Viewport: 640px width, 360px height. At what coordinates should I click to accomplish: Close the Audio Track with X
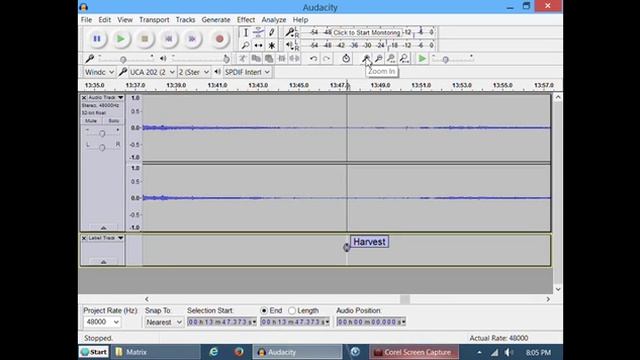[x=84, y=98]
